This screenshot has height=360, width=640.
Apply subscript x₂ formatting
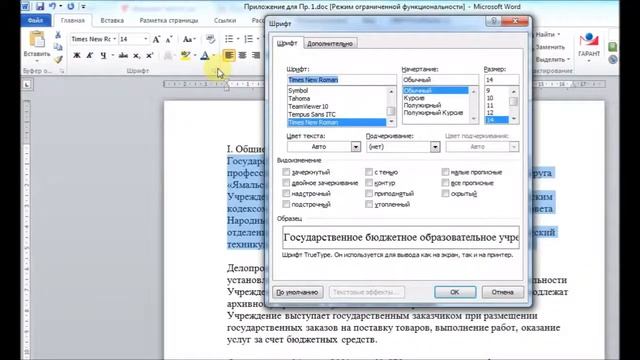click(x=136, y=55)
